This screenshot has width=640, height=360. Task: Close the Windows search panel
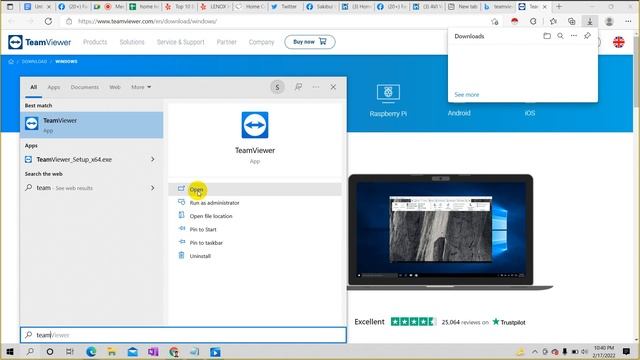[x=333, y=87]
